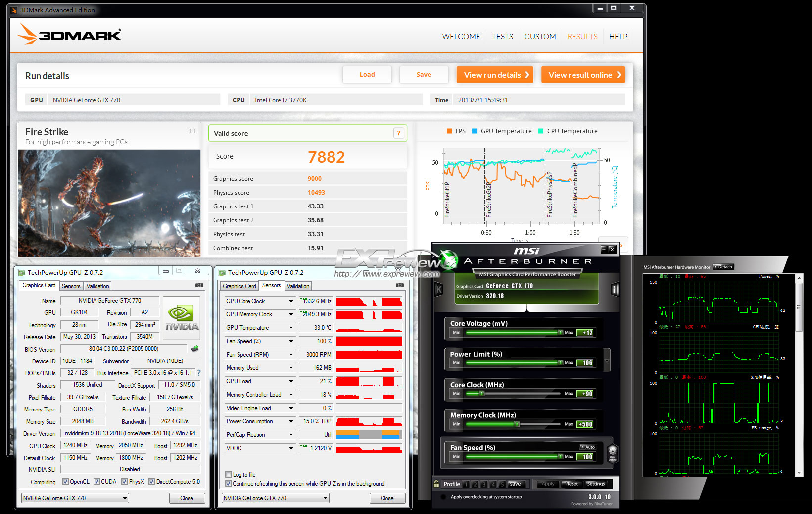Open Afterburner info panel via i button
Screen dimensions: 812x514
[615, 289]
